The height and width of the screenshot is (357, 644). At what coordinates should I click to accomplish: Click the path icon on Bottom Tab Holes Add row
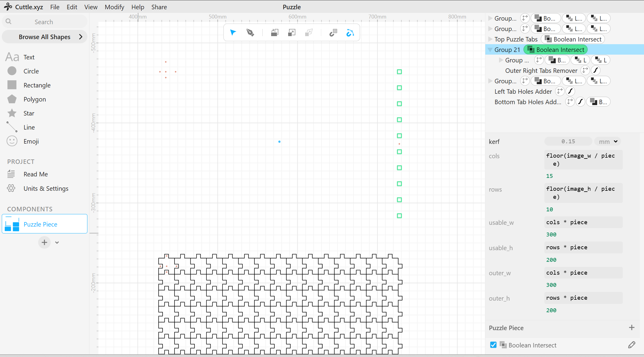(580, 102)
